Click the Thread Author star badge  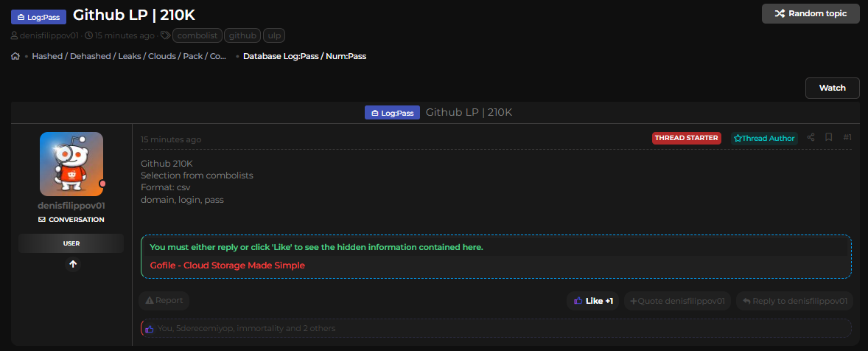coord(764,138)
